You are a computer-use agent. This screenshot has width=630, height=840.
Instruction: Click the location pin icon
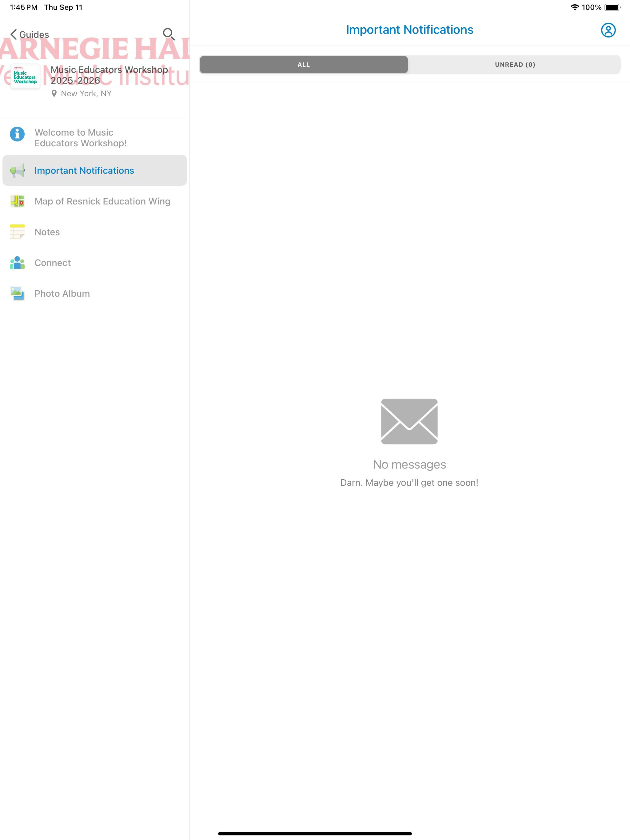pyautogui.click(x=54, y=93)
